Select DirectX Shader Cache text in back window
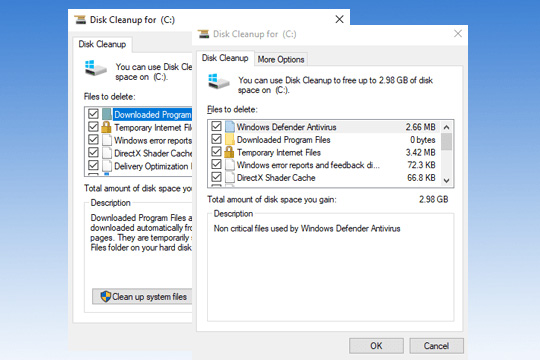540x360 pixels. pyautogui.click(x=153, y=153)
